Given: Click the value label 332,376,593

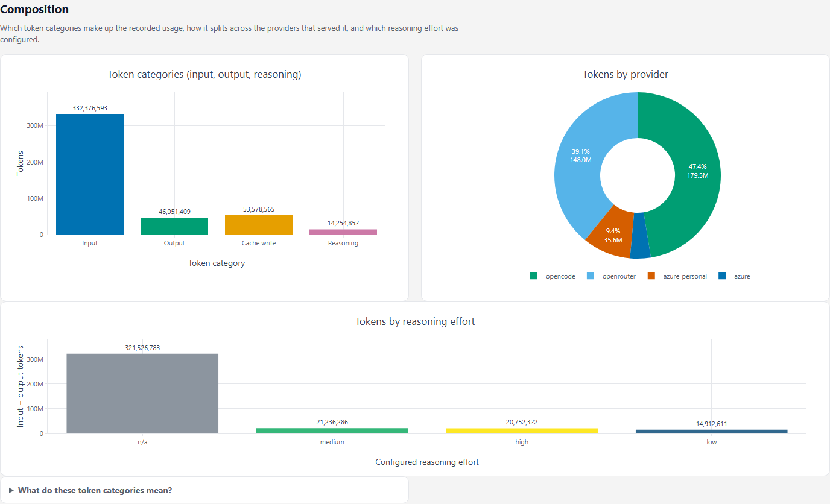Looking at the screenshot, I should pyautogui.click(x=90, y=108).
